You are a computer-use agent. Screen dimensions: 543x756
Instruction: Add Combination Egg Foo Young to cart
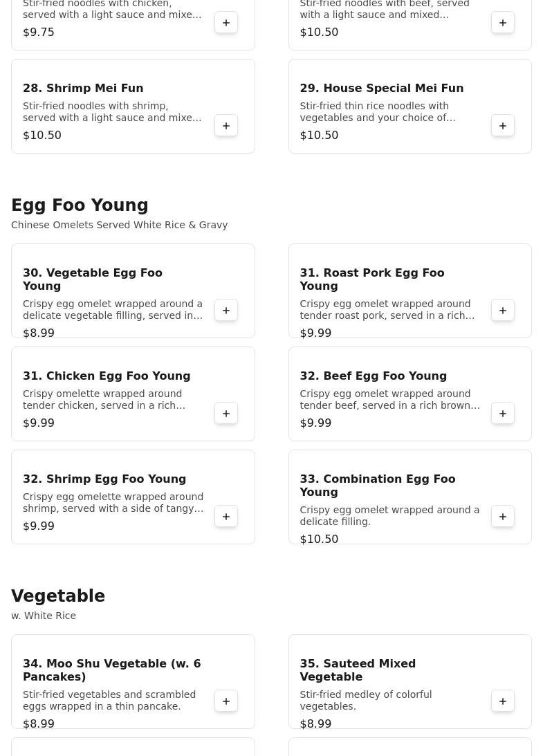(503, 517)
